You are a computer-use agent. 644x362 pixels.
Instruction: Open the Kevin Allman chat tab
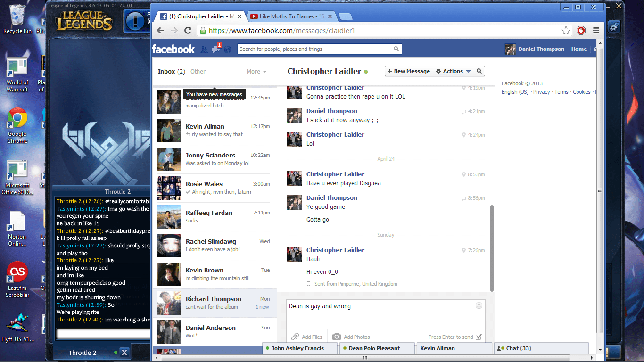coord(454,348)
